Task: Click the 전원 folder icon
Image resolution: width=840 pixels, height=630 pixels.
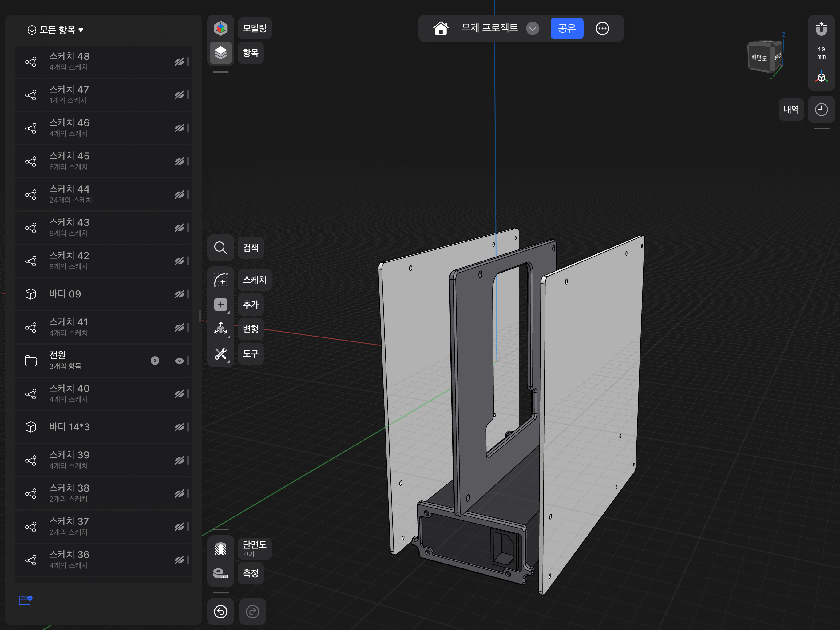Action: coord(31,361)
